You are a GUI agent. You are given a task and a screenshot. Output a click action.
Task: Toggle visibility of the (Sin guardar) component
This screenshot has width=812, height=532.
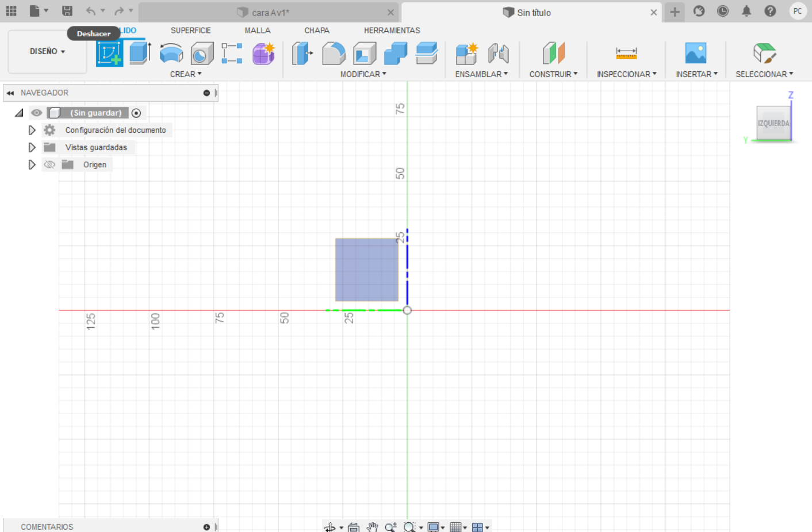[x=36, y=113]
